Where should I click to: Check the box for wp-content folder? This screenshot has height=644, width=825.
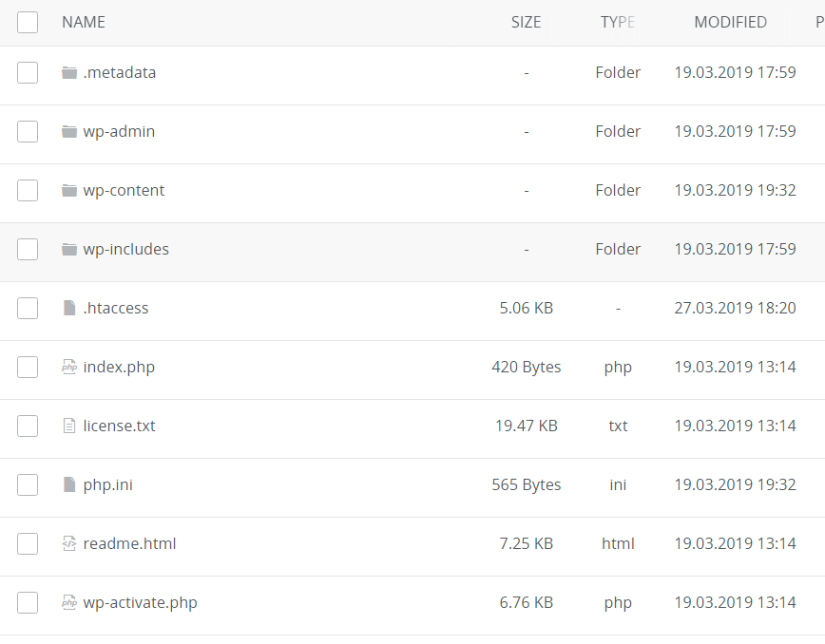click(28, 190)
